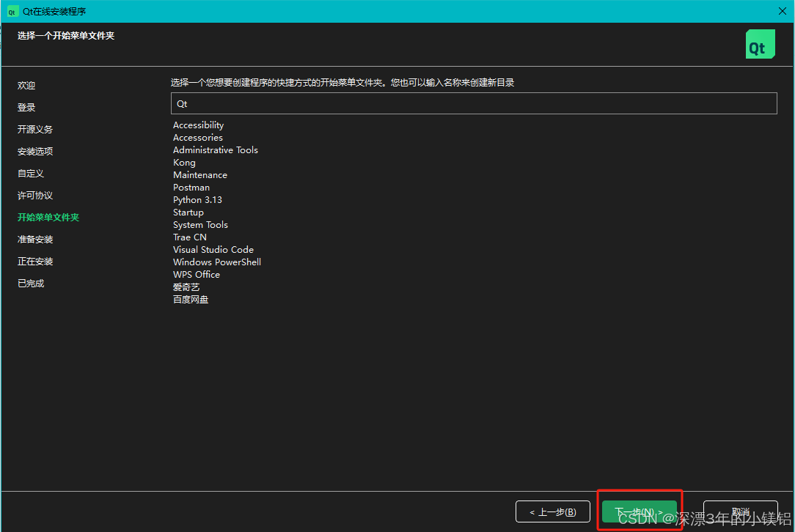Select the 百度网盘 folder

[x=191, y=300]
